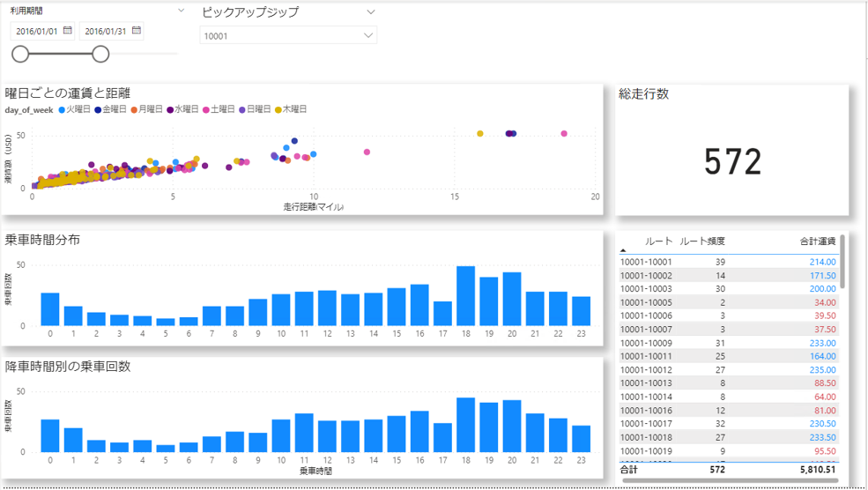Expand the ピックアップジップ slicer header chevron
This screenshot has width=868, height=490.
click(x=370, y=12)
